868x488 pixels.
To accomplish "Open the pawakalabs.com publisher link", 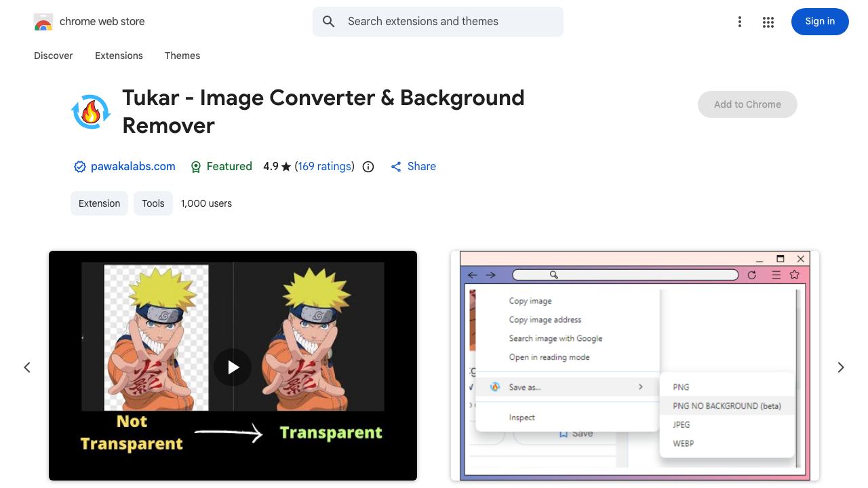I will tap(133, 167).
